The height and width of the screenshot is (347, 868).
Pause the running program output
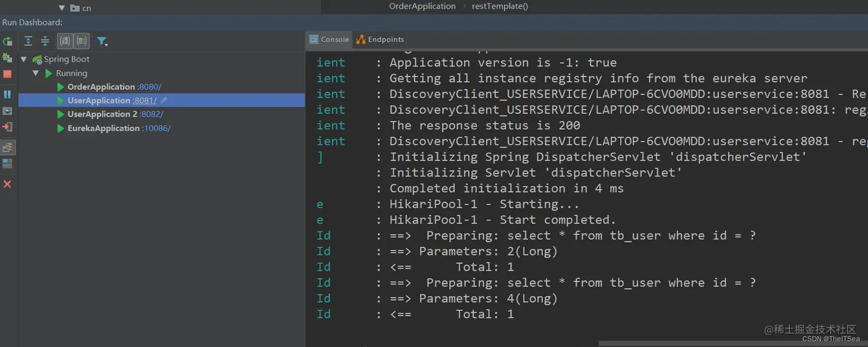pyautogui.click(x=7, y=94)
